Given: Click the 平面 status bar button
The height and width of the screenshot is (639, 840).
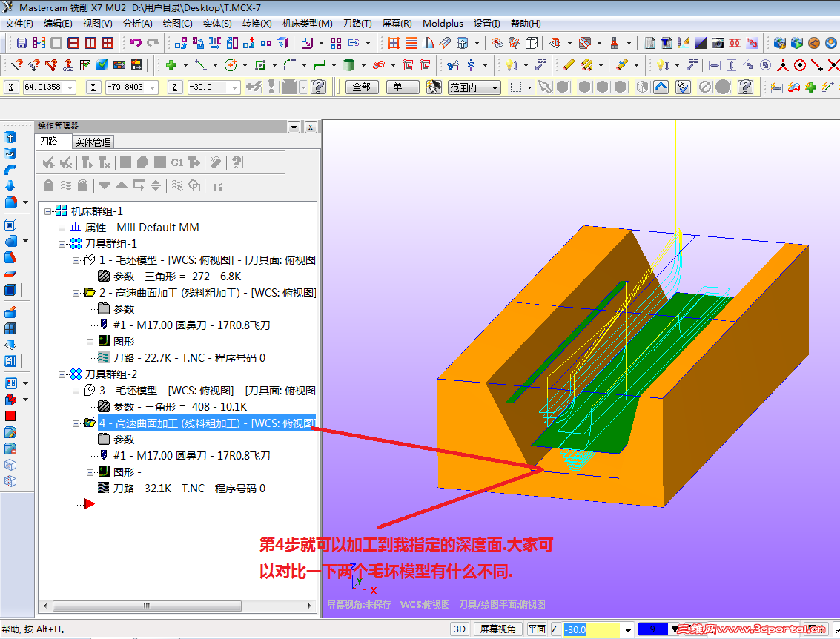Looking at the screenshot, I should [537, 629].
